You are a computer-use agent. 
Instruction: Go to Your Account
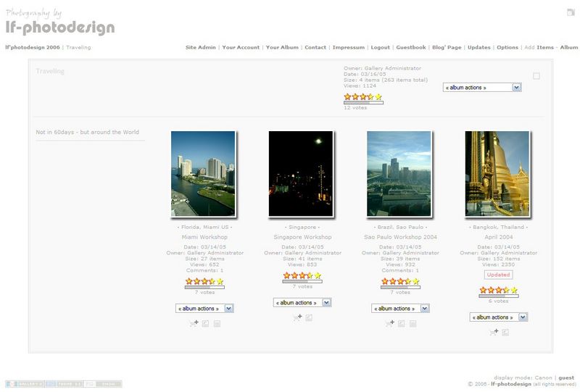[x=241, y=47]
